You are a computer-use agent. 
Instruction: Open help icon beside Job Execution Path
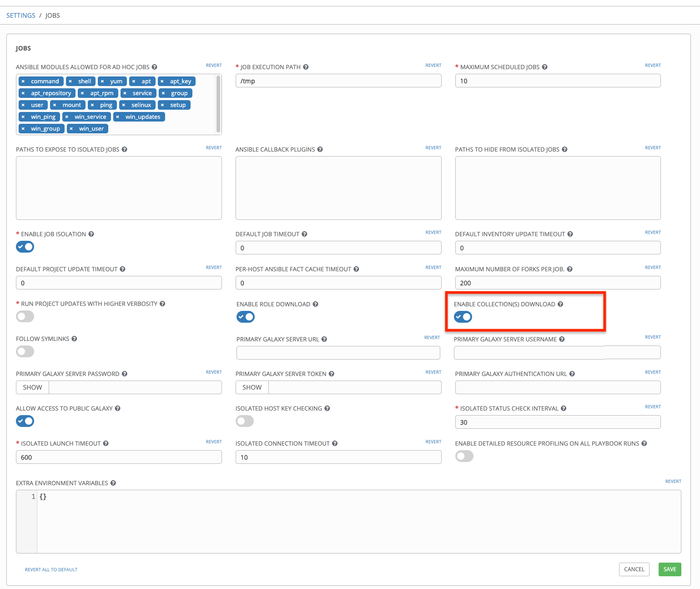[x=306, y=67]
